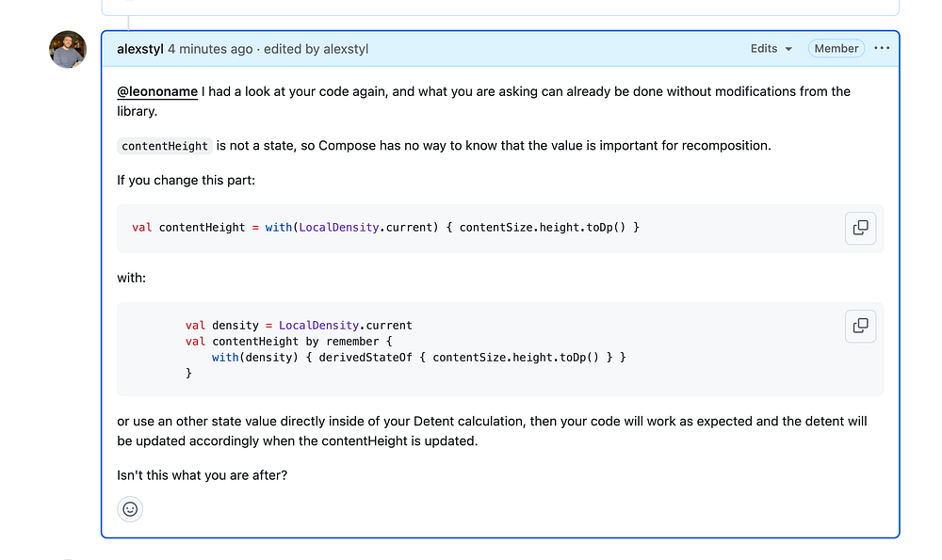Copy the derivedStateOf code snippet
942x560 pixels.
[860, 326]
